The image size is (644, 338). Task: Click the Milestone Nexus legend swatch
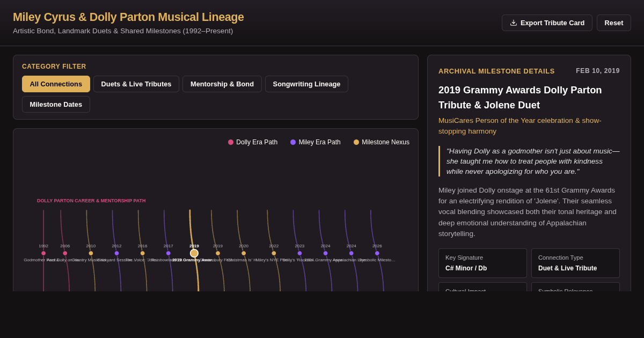(x=356, y=142)
